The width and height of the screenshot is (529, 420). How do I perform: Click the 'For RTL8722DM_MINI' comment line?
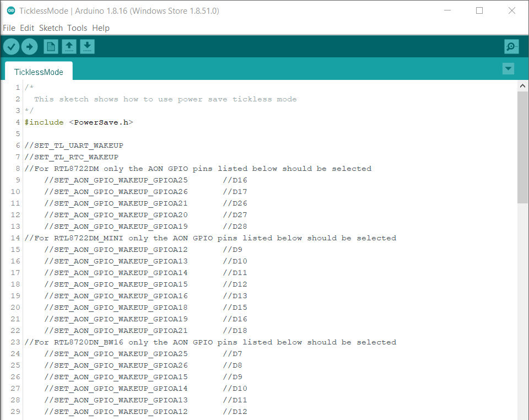tap(210, 238)
